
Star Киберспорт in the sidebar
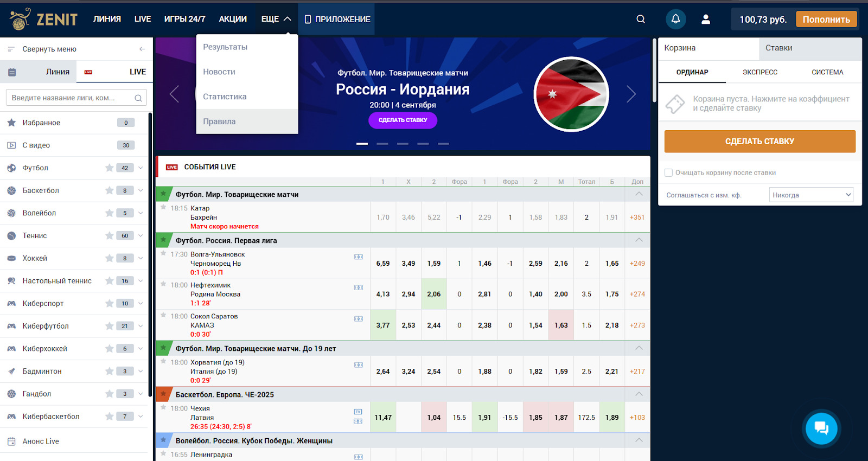coord(109,304)
